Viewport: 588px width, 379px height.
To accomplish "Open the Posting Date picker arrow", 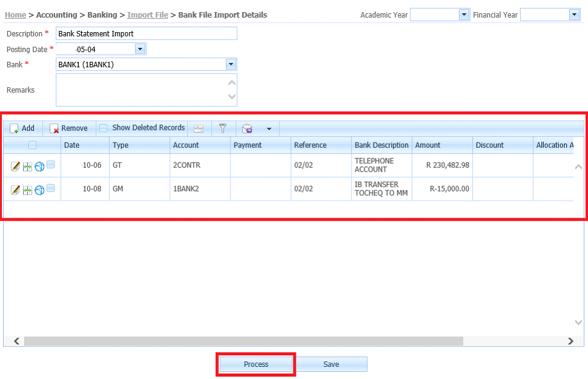I will (140, 49).
